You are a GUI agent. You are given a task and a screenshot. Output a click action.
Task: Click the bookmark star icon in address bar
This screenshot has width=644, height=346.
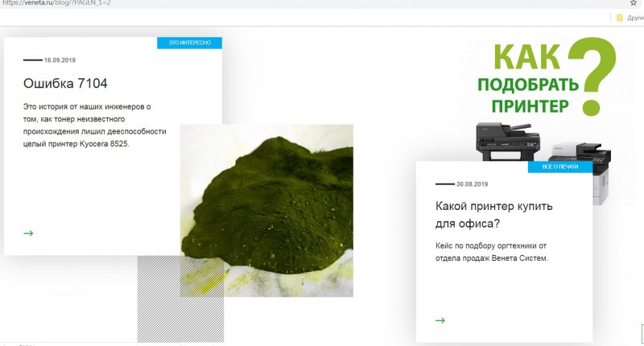(x=634, y=3)
